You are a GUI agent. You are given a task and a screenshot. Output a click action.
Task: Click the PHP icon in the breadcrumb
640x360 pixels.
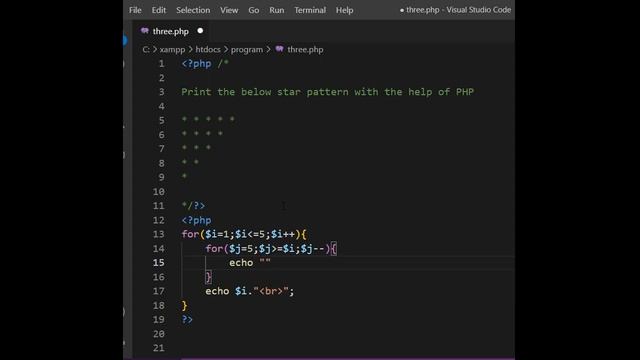280,49
